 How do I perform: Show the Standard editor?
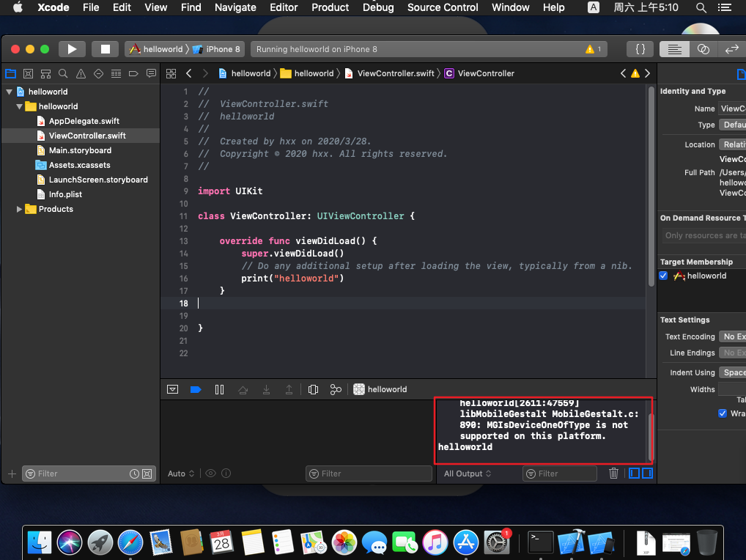674,49
